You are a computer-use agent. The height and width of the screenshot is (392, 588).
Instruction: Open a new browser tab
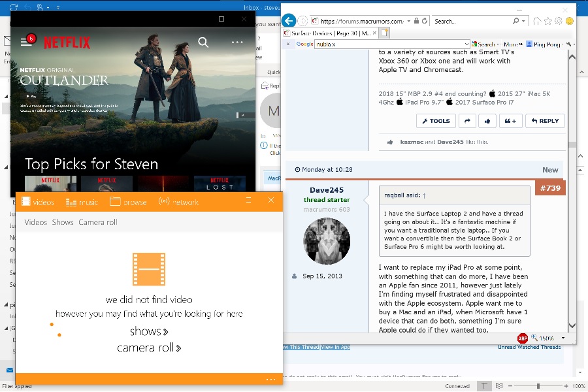coord(384,33)
